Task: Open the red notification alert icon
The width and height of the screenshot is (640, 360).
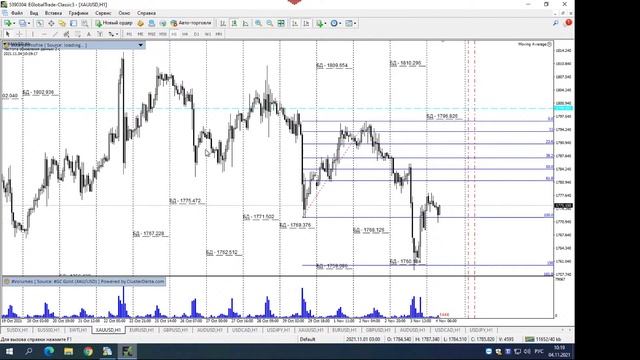Action: point(568,23)
